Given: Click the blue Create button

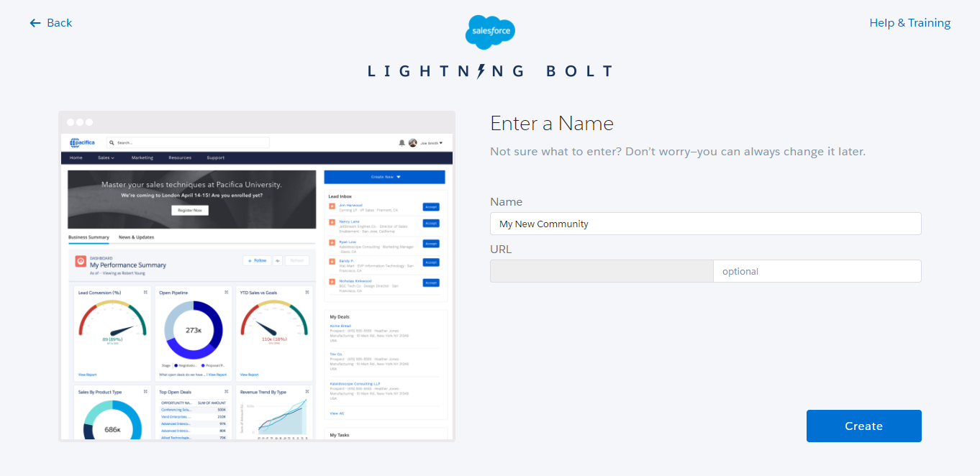Looking at the screenshot, I should (863, 426).
